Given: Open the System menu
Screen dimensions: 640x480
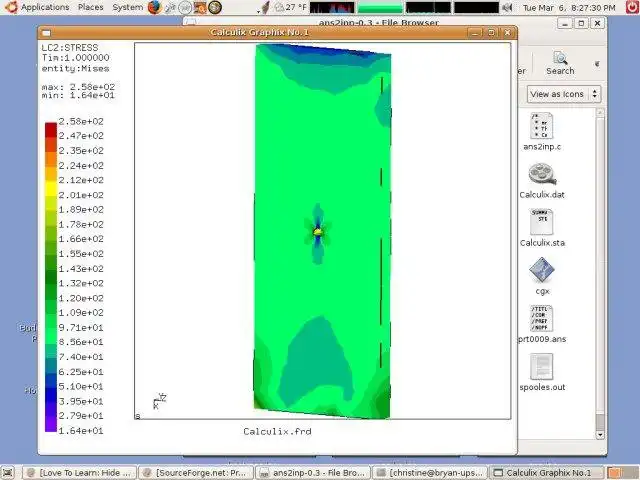Looking at the screenshot, I should (127, 7).
